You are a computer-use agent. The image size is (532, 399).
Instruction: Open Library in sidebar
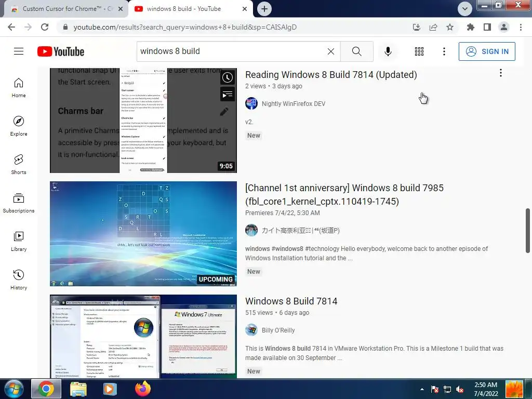(x=19, y=241)
